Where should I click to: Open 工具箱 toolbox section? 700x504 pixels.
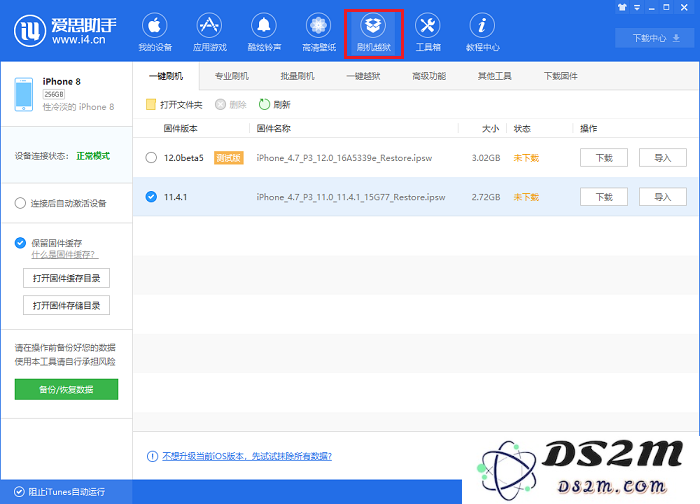point(428,33)
